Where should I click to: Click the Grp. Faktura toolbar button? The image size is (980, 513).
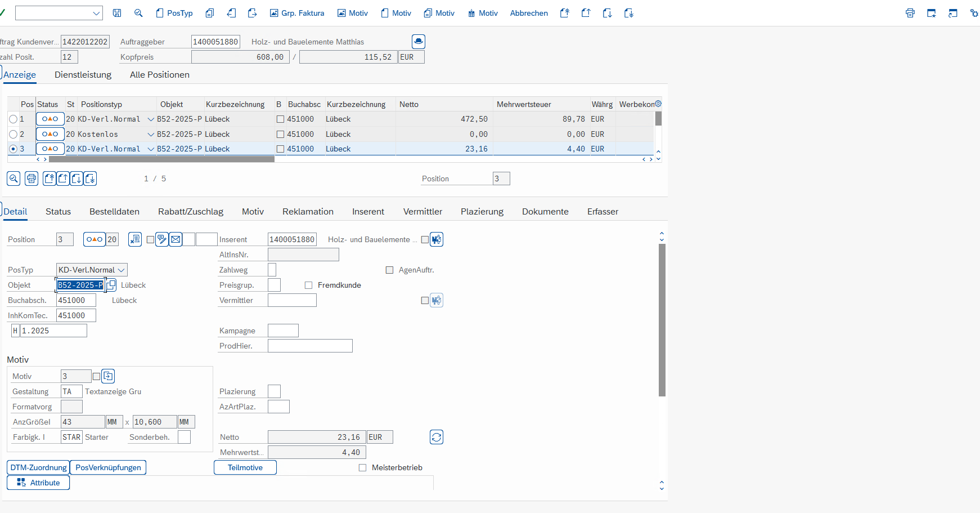tap(297, 13)
